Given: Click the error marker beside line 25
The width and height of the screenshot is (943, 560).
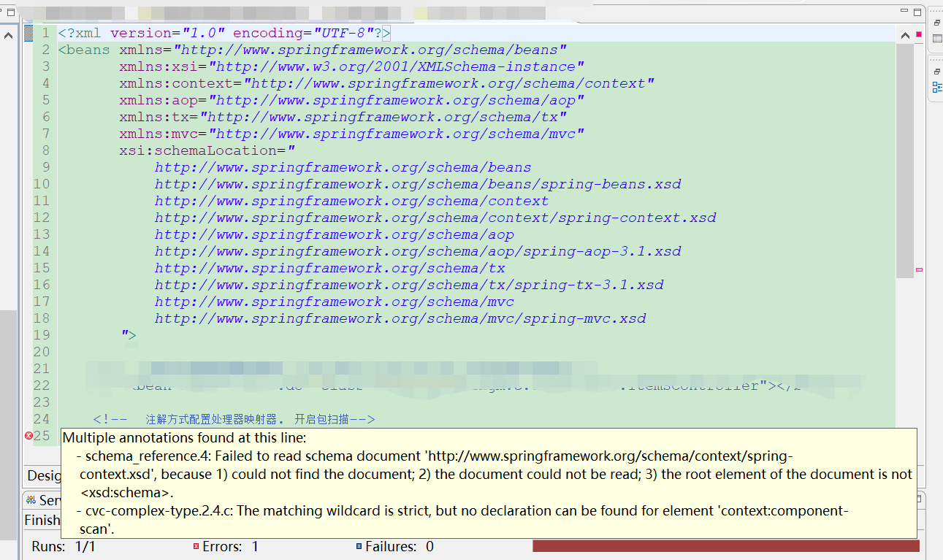Looking at the screenshot, I should (28, 435).
